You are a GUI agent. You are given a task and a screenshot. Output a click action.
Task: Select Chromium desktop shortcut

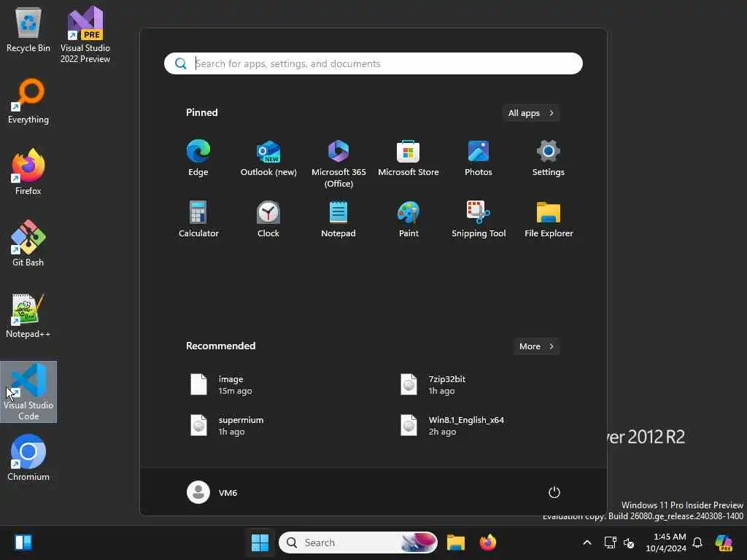[x=28, y=458]
